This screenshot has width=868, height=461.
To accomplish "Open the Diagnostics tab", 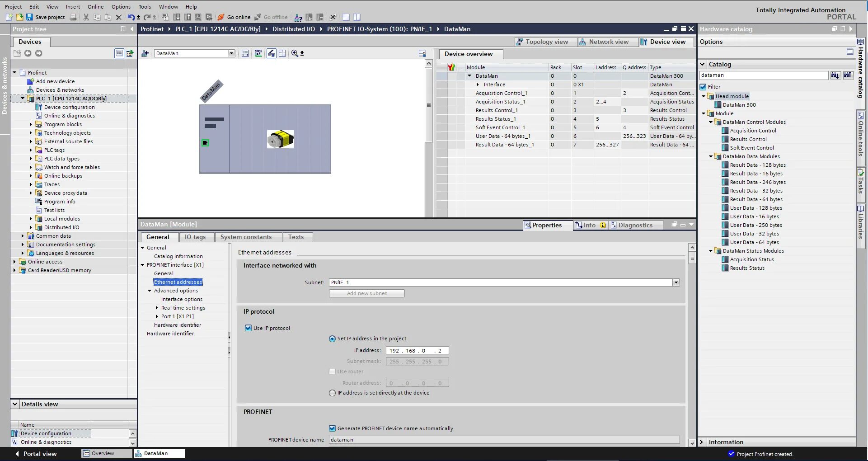I will coord(635,225).
